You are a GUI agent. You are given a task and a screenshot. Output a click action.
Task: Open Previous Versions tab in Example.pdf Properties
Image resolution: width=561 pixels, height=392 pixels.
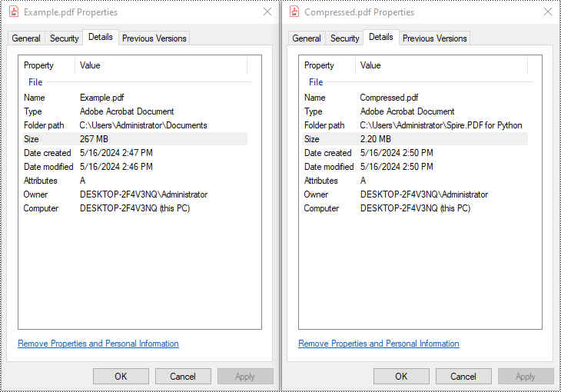pyautogui.click(x=154, y=38)
